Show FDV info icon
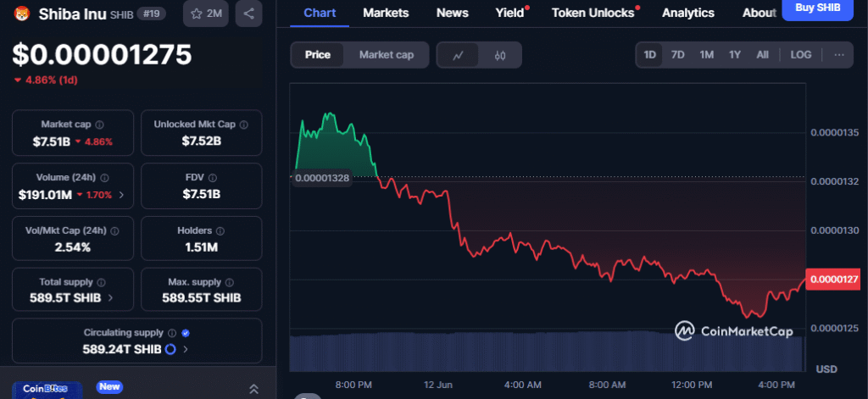This screenshot has width=868, height=399. [x=213, y=178]
